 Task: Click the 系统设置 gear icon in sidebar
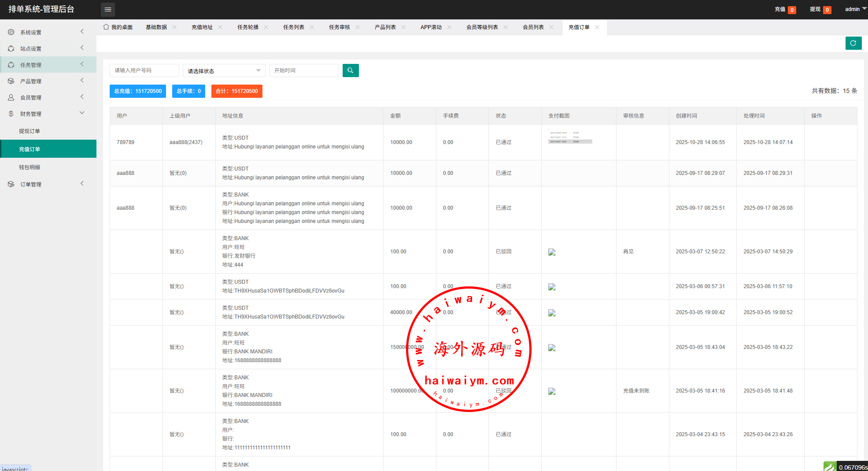(11, 32)
